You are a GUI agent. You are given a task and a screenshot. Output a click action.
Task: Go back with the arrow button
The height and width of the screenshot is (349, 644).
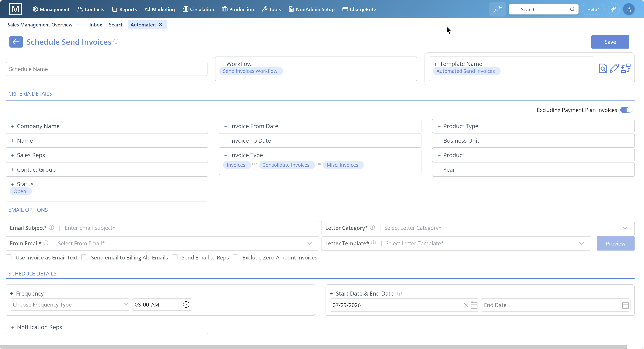16,42
